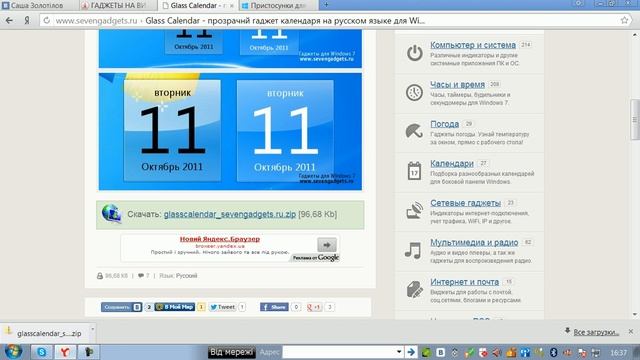Switch to the ГАДЖЕТЫ НА ВИ tab
Viewport: 640px width, 360px height.
[118, 5]
